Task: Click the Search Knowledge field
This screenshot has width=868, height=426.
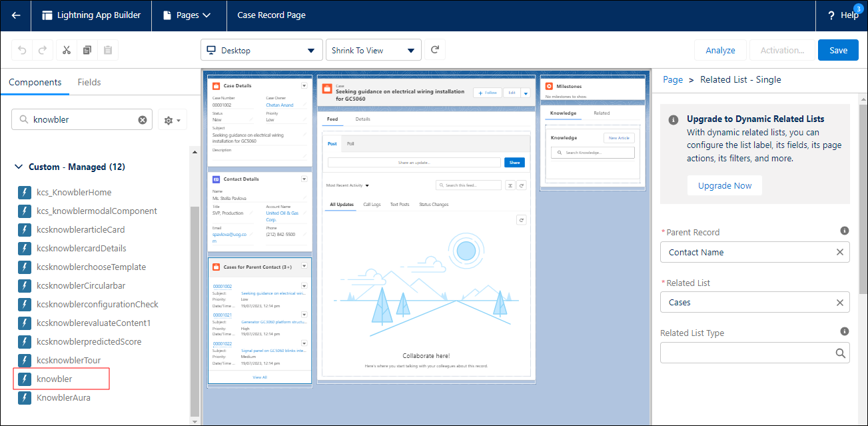Action: 593,153
